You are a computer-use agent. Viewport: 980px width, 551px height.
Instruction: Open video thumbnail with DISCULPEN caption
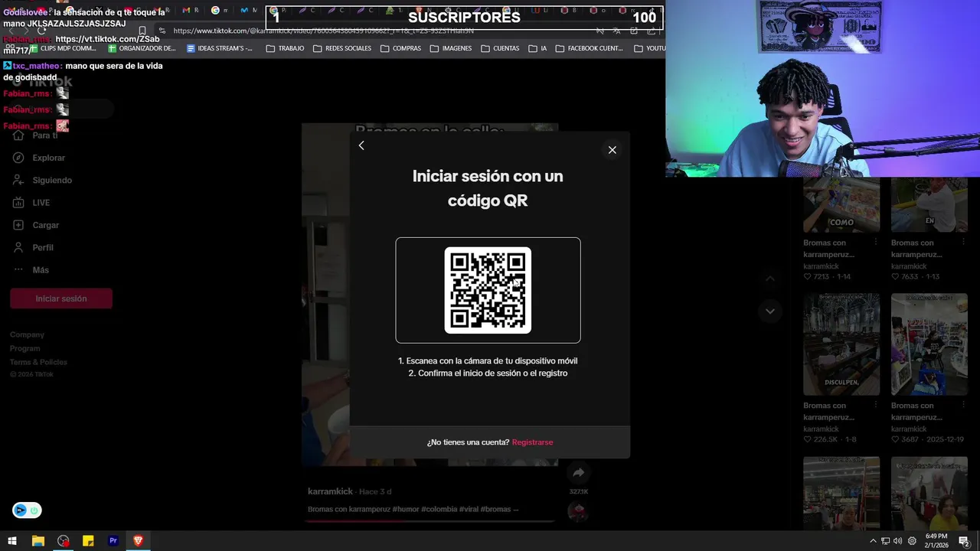coord(841,344)
